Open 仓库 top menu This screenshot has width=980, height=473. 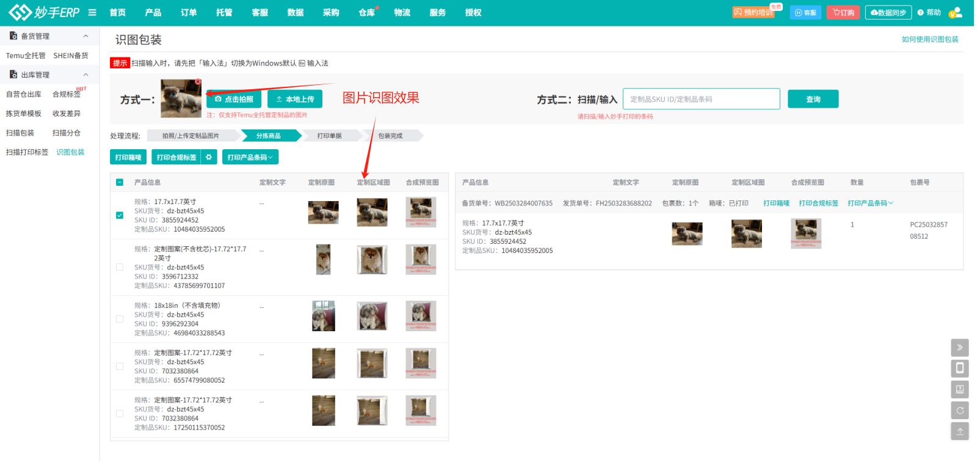[366, 12]
